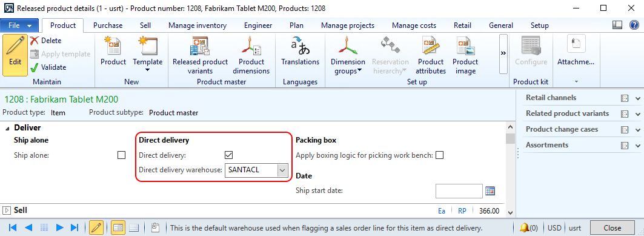Click the Edit pencil icon in ribbon
Screen dimensions: 644x236
click(15, 55)
